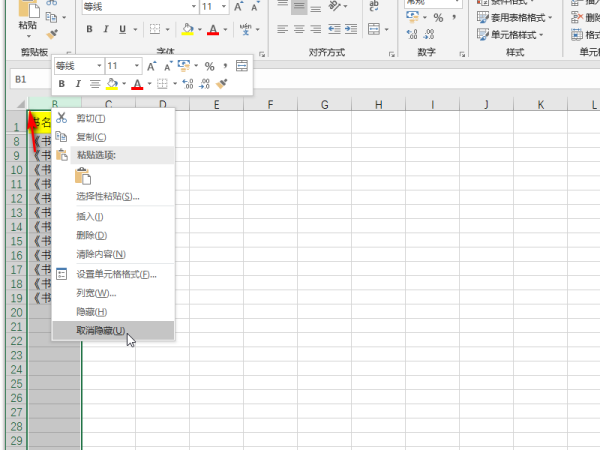
Task: Click the large Paste (粘贴) ribbon icon
Action: click(28, 14)
